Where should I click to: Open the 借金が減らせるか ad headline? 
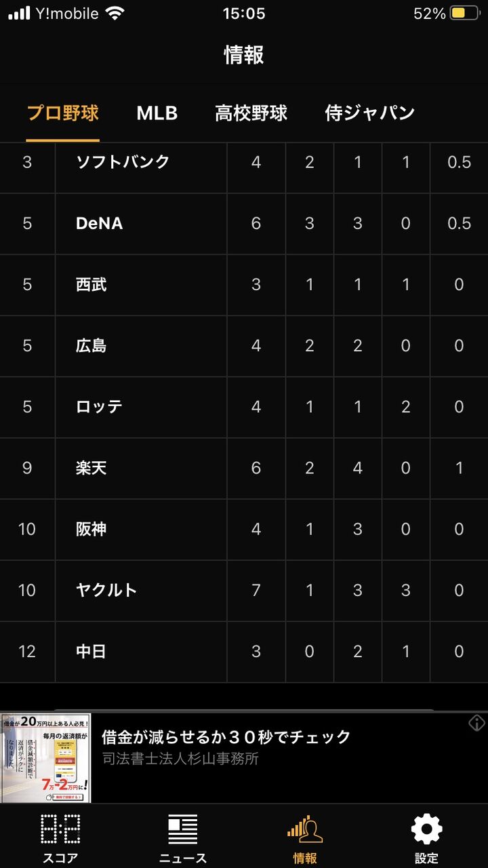pyautogui.click(x=226, y=736)
